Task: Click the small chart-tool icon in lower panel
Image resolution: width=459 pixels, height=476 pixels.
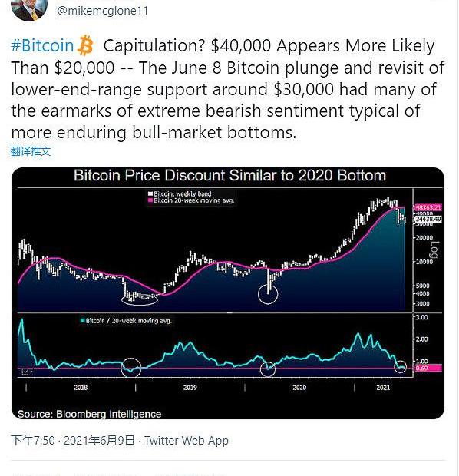Action: (x=25, y=372)
